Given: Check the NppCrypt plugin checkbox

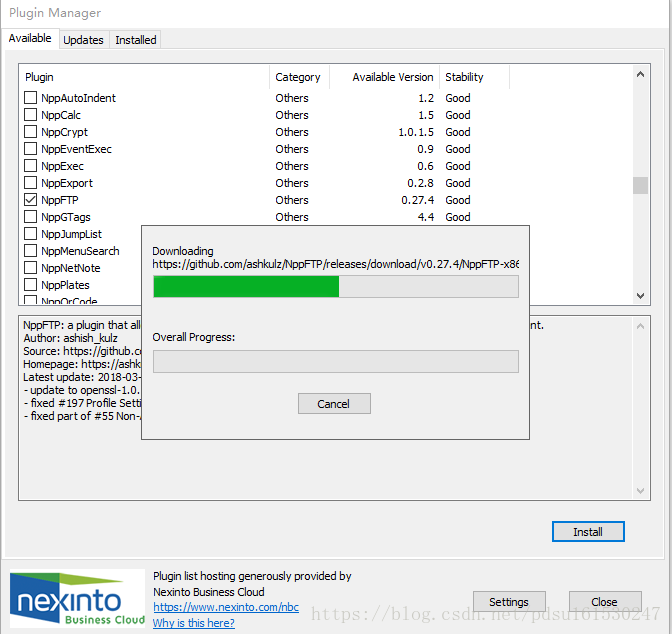Looking at the screenshot, I should point(30,132).
